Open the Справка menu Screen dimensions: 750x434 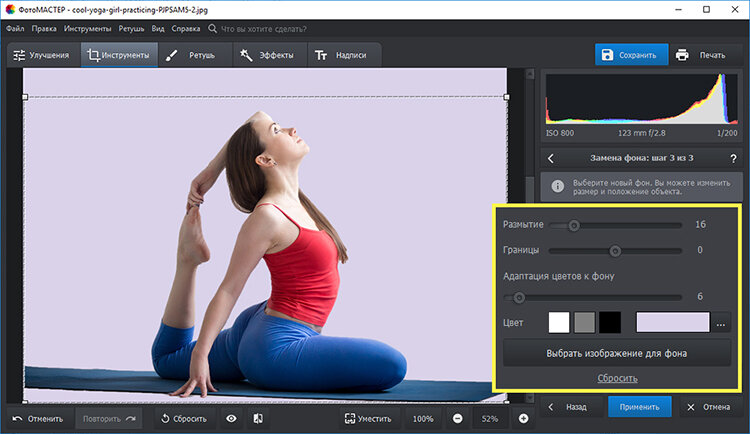(x=186, y=29)
